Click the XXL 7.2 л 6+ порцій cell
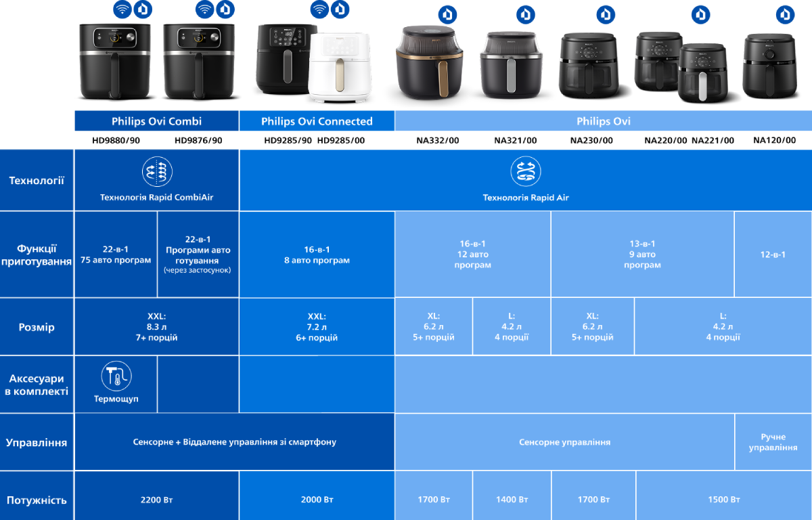The height and width of the screenshot is (520, 812). (x=317, y=327)
